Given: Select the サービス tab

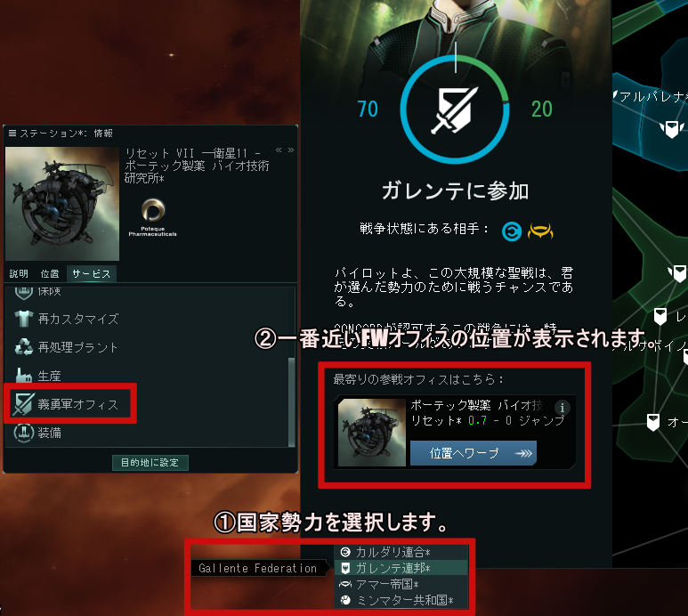Looking at the screenshot, I should pyautogui.click(x=92, y=274).
